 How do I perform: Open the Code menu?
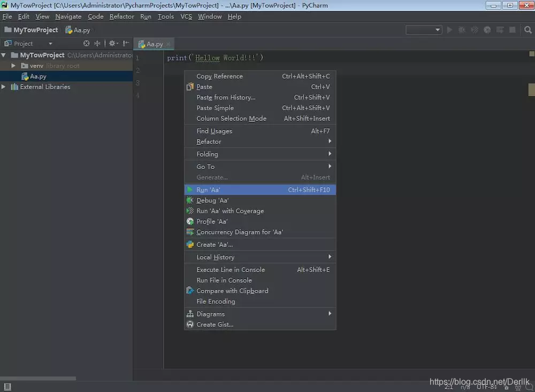pos(96,17)
